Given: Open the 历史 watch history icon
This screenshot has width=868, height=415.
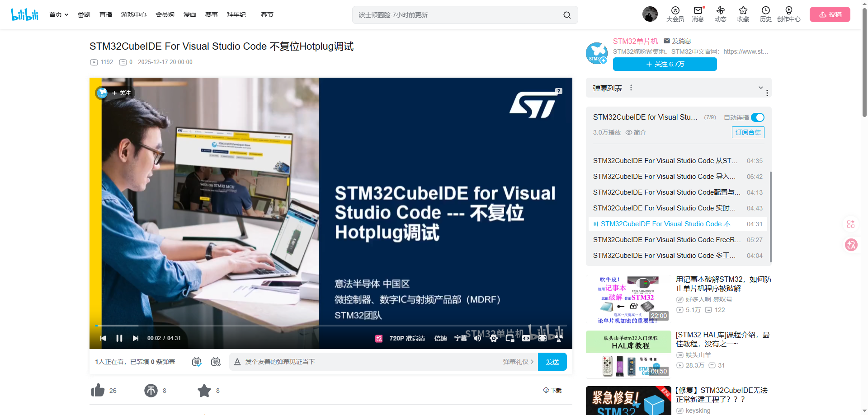Looking at the screenshot, I should 766,14.
